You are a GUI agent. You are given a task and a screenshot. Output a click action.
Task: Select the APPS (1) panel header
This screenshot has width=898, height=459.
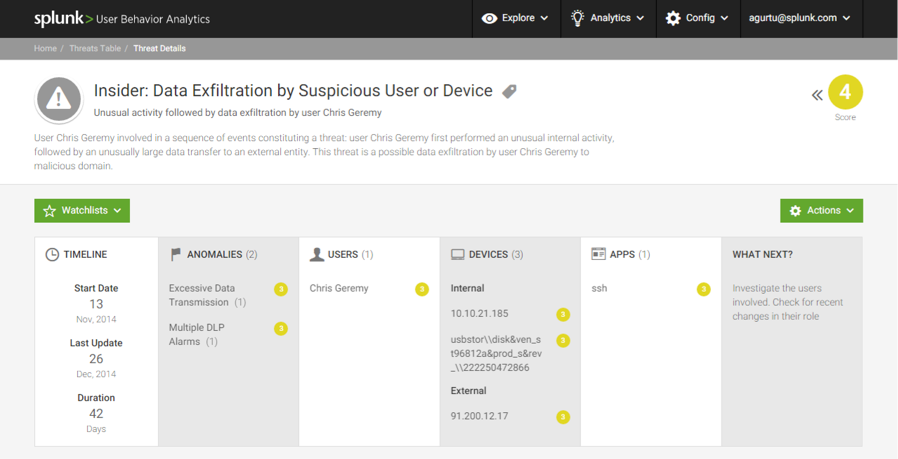[x=621, y=254]
